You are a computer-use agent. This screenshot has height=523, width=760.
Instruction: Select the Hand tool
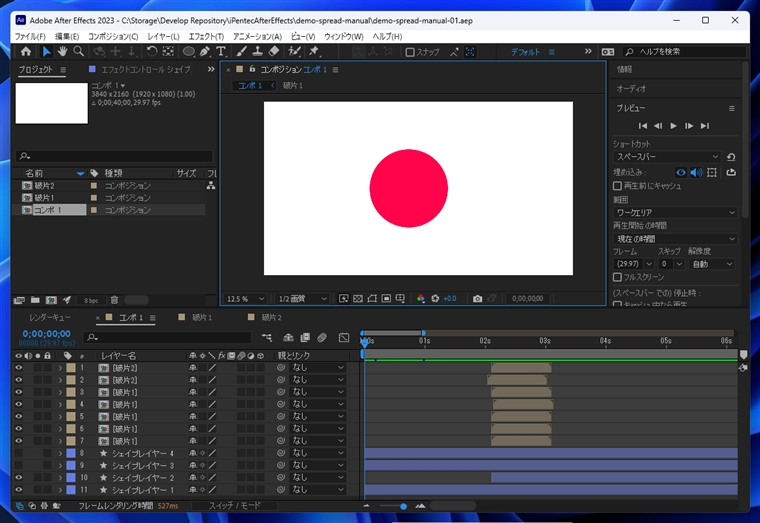(x=62, y=51)
